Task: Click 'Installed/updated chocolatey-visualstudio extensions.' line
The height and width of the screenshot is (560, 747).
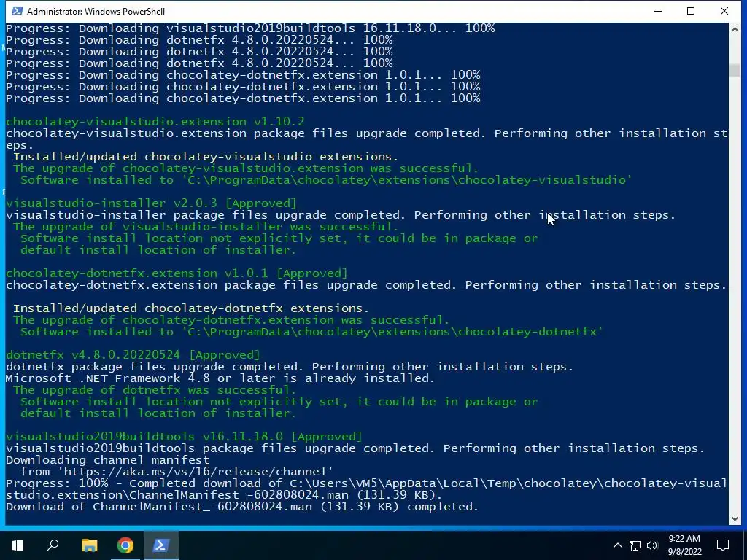Action: (x=206, y=157)
